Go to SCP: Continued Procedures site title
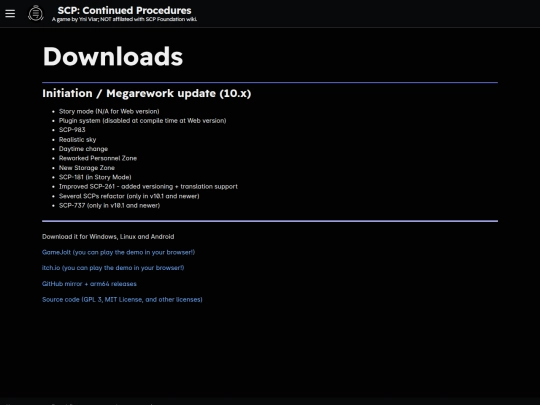 (x=124, y=10)
